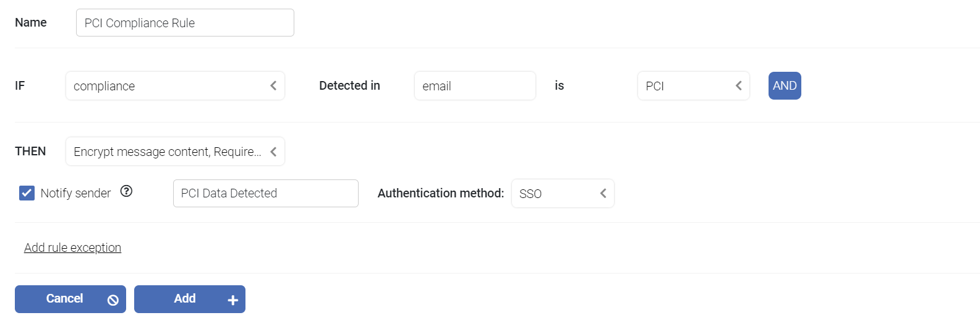Open the SSO authentication method dropdown

click(563, 193)
